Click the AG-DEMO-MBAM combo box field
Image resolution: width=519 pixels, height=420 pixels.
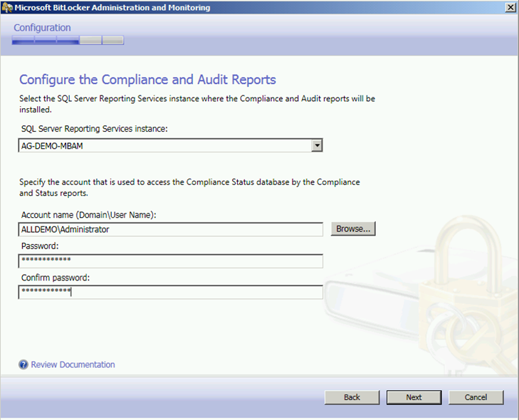coord(170,146)
